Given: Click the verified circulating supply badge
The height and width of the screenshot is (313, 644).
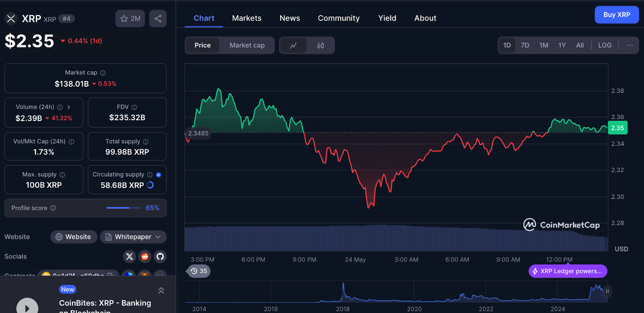Looking at the screenshot, I should 159,175.
